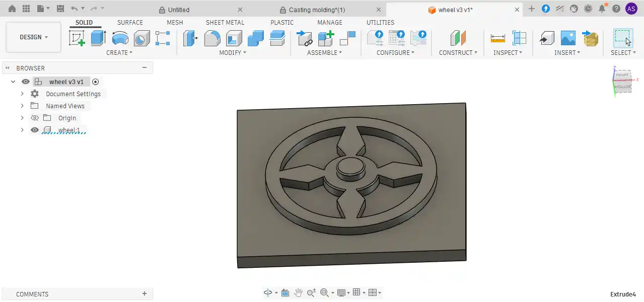Switch to the SHEET METAL tab
The height and width of the screenshot is (302, 644).
[225, 23]
